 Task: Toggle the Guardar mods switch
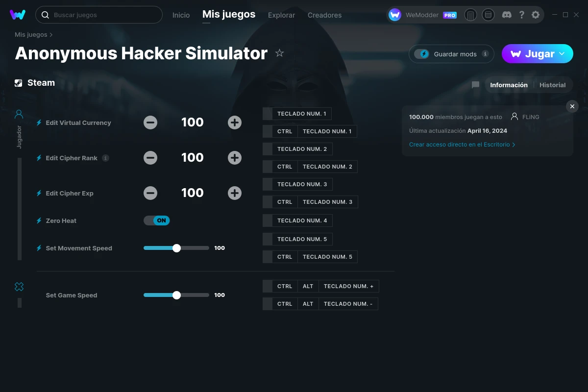pos(422,54)
